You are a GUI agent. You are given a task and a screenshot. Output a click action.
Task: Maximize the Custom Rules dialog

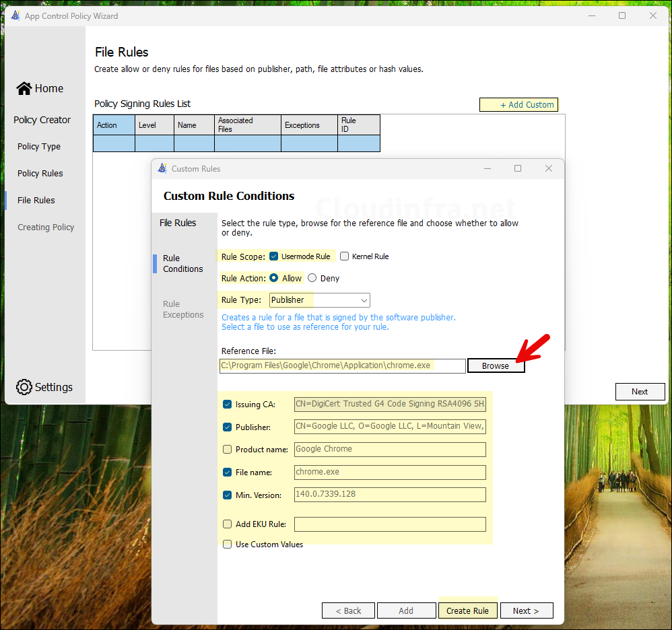(518, 168)
